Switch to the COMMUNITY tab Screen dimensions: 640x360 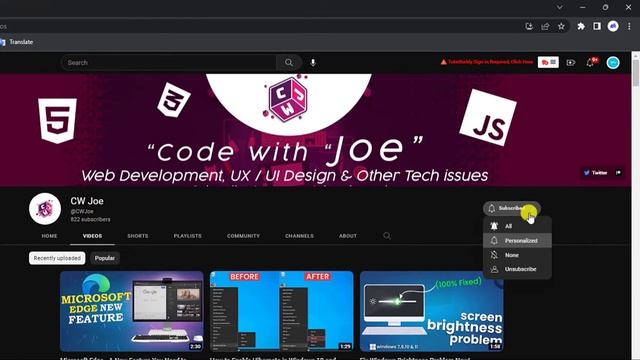243,236
